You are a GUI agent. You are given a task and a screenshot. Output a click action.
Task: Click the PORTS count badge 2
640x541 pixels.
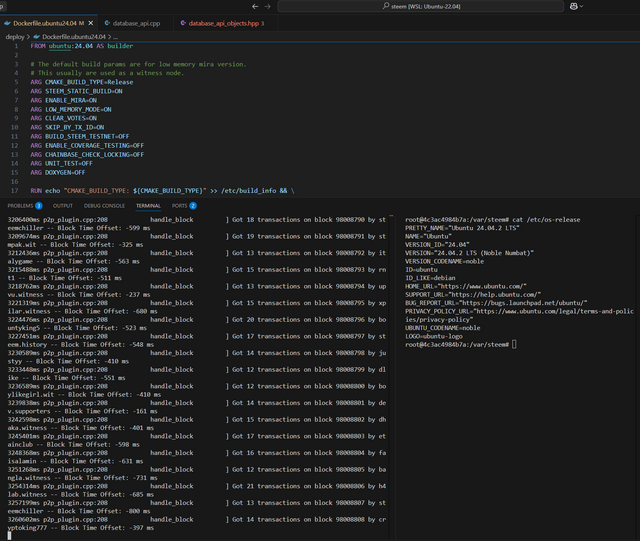point(193,206)
